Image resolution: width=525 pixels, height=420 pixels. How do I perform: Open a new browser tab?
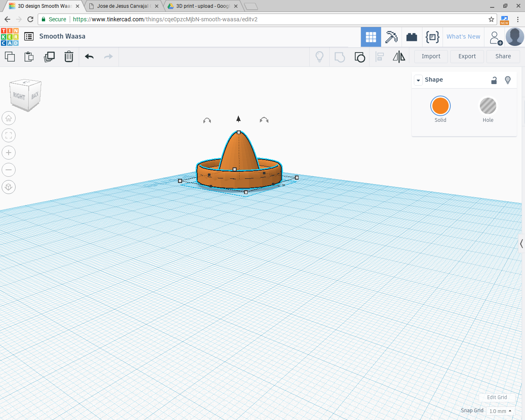coord(251,6)
